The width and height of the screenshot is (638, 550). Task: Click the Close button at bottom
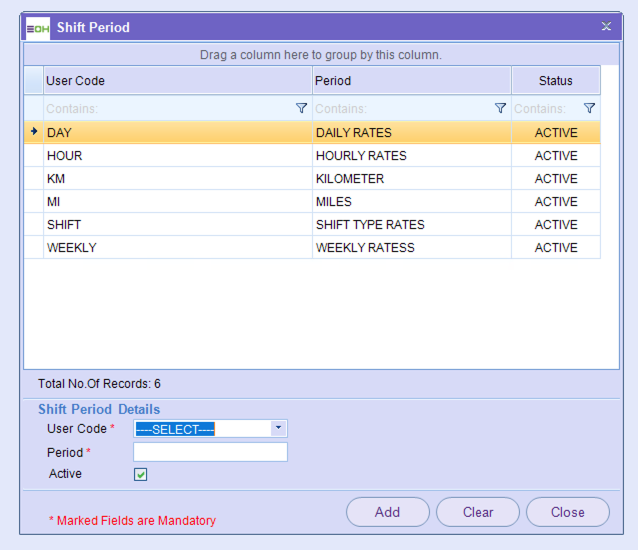[567, 512]
